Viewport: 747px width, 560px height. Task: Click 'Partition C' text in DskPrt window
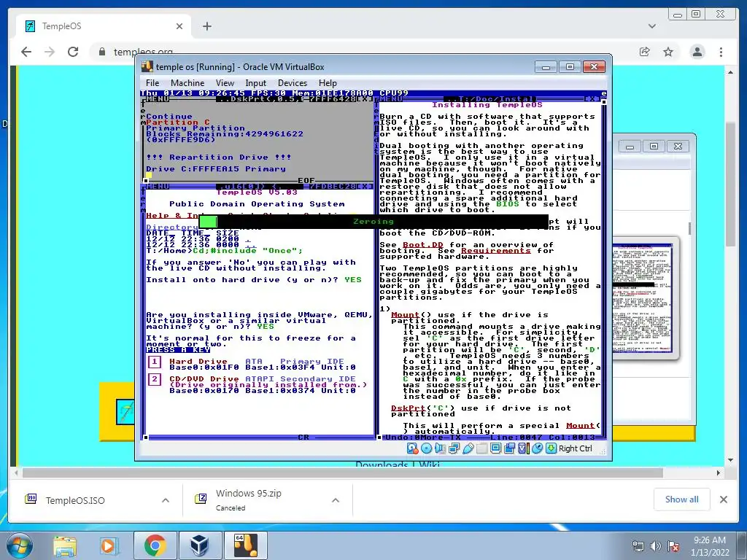click(178, 122)
